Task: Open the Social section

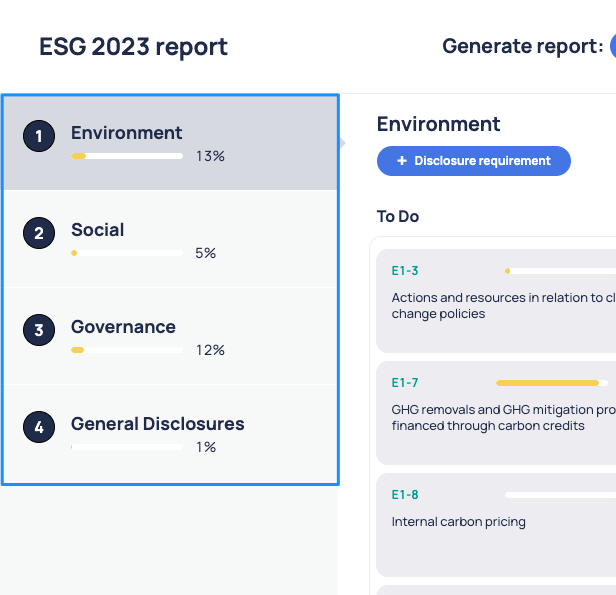Action: pyautogui.click(x=170, y=239)
